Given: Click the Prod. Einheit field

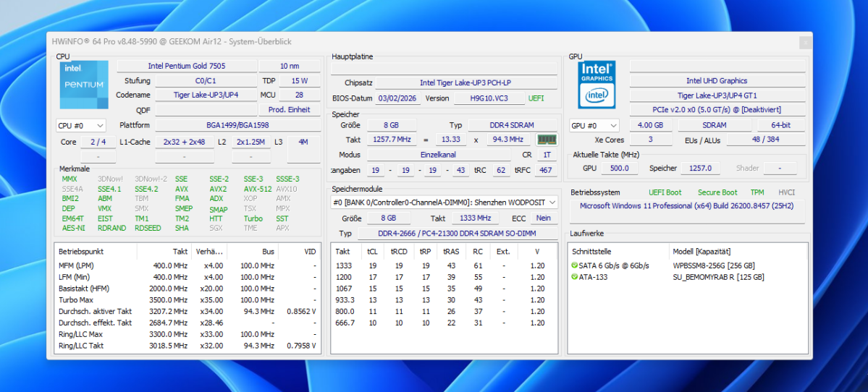Looking at the screenshot, I should pyautogui.click(x=290, y=109).
